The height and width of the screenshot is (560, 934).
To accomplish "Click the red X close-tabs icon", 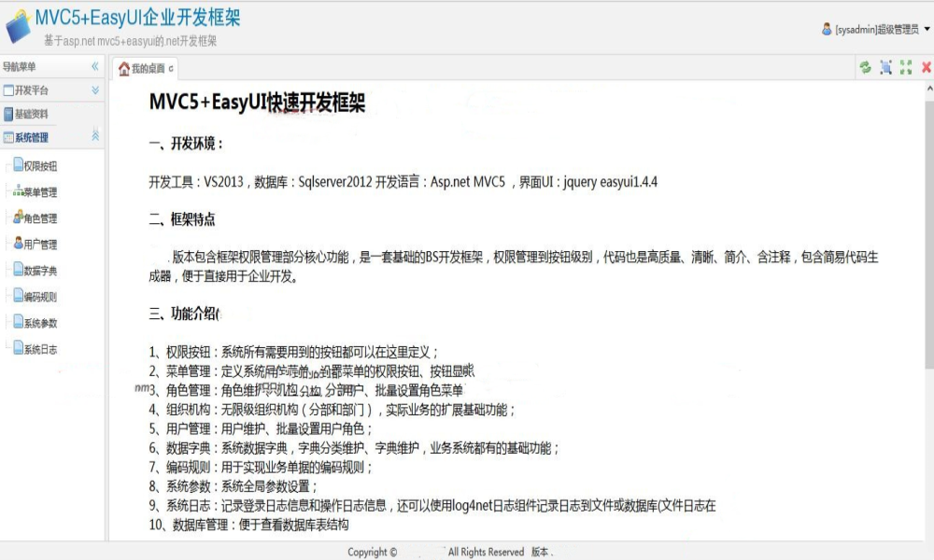I will pos(927,67).
